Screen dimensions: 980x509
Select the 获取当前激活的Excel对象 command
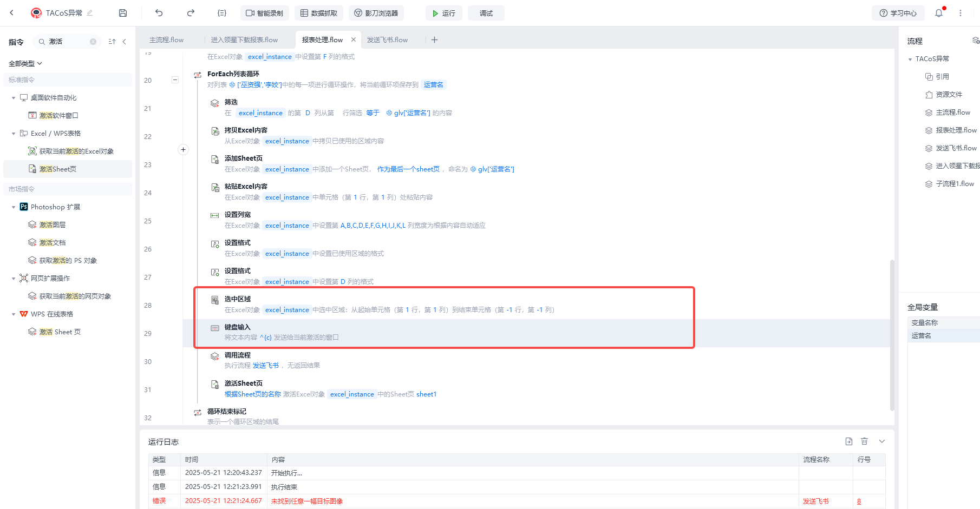pos(68,151)
